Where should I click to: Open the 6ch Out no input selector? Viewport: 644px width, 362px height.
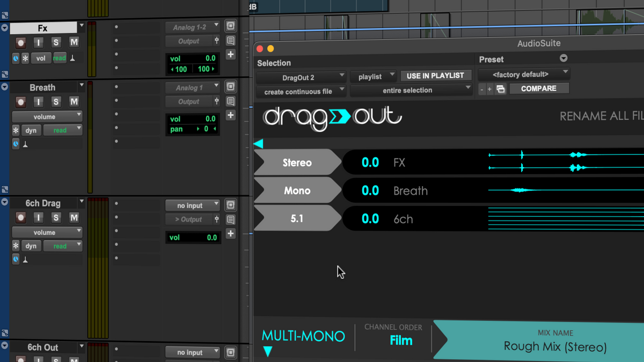tap(193, 352)
